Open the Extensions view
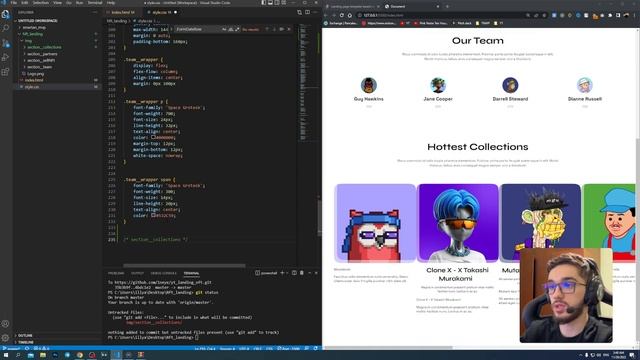 click(5, 72)
